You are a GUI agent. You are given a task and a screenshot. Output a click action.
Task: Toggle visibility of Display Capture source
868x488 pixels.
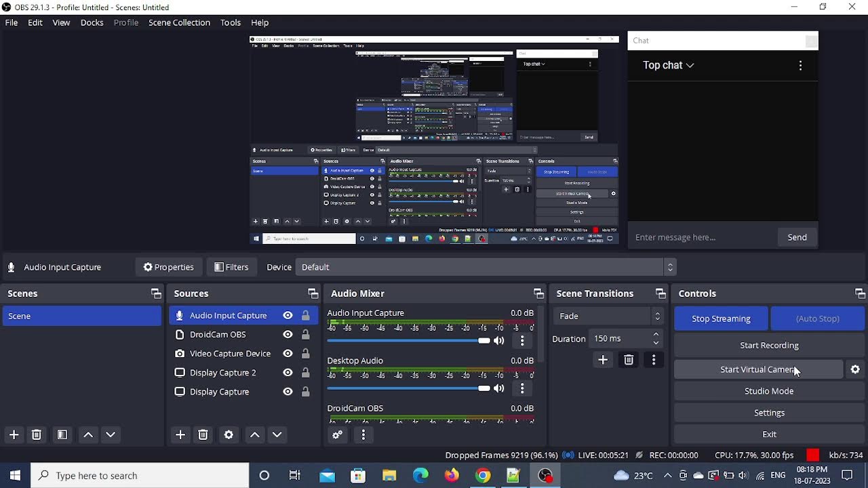288,392
